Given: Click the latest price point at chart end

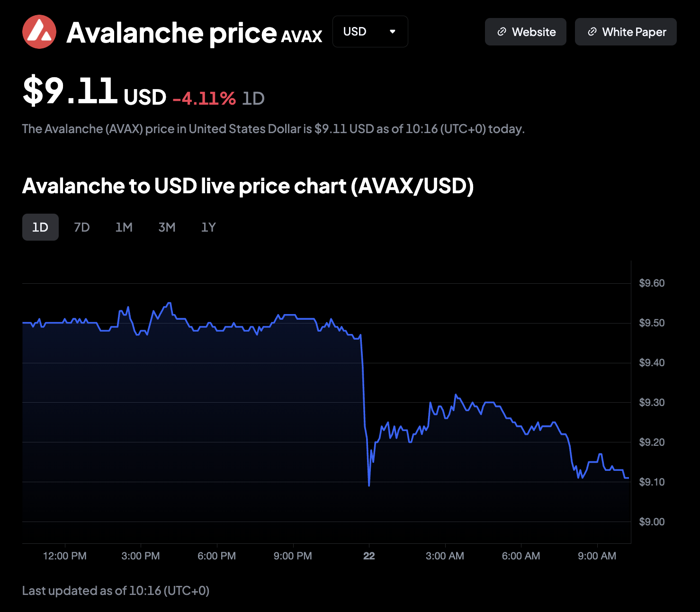Looking at the screenshot, I should point(628,478).
